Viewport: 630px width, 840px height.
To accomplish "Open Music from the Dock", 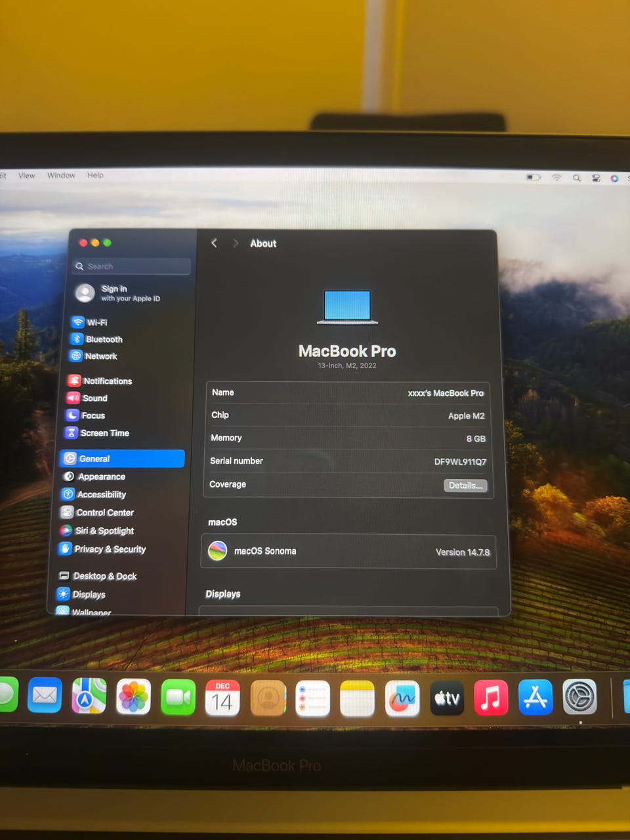I will (x=491, y=698).
